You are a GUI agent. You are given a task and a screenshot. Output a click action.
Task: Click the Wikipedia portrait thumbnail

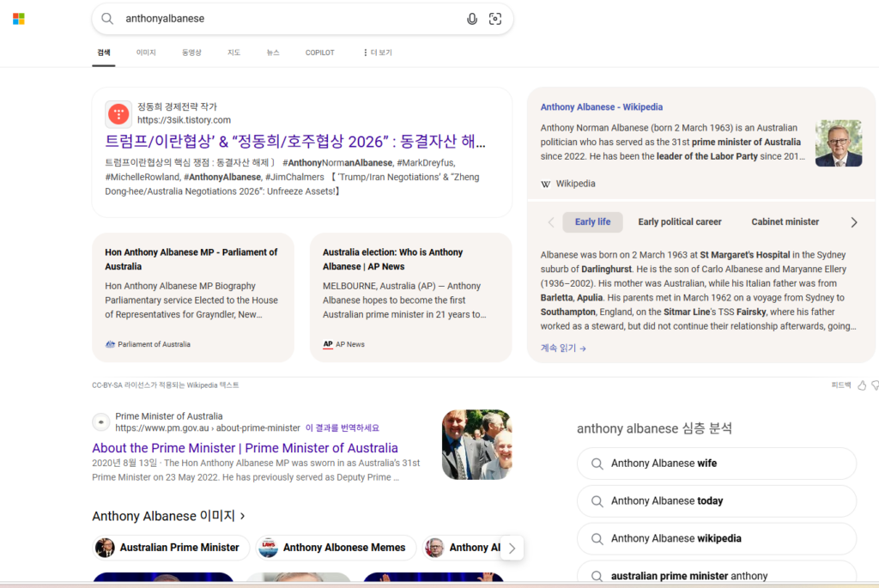839,143
